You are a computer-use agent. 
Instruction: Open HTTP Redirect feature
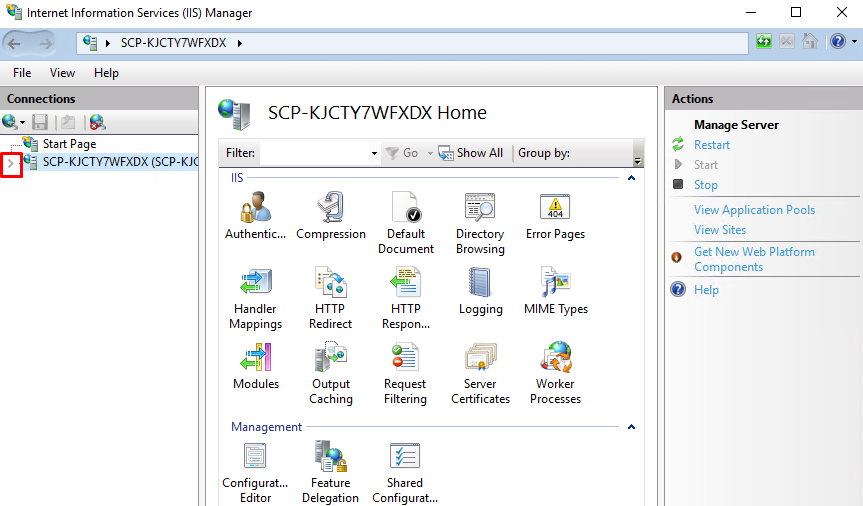point(330,298)
